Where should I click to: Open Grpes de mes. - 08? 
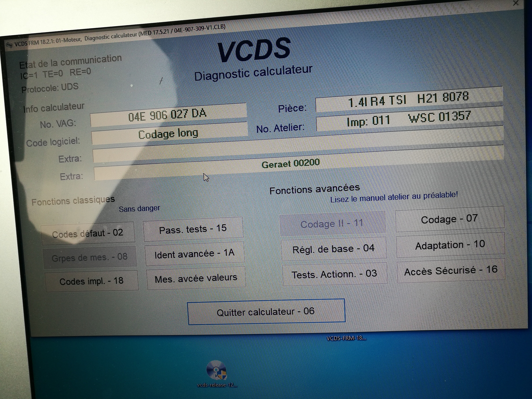point(89,257)
